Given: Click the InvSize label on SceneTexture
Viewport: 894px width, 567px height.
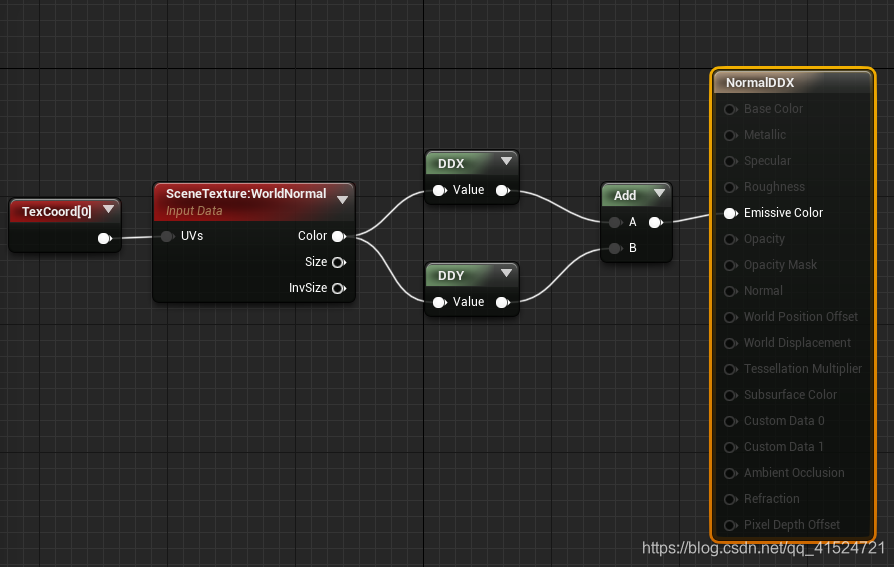Looking at the screenshot, I should tap(308, 288).
